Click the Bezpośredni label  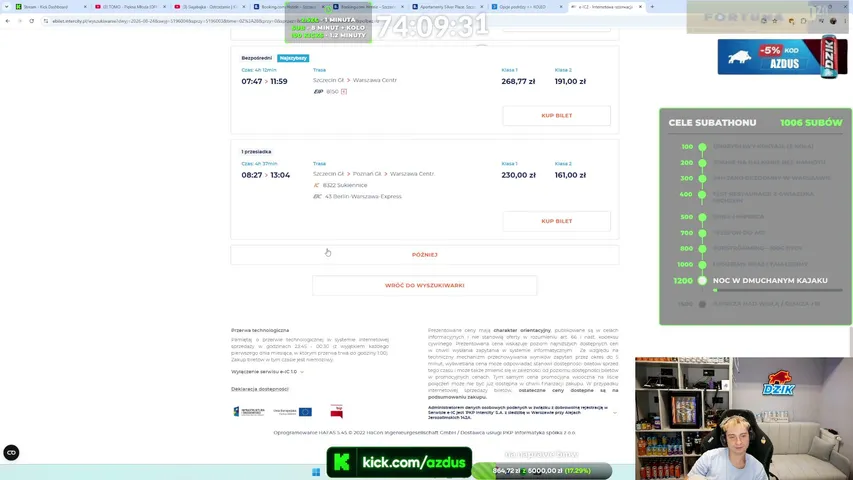256,58
